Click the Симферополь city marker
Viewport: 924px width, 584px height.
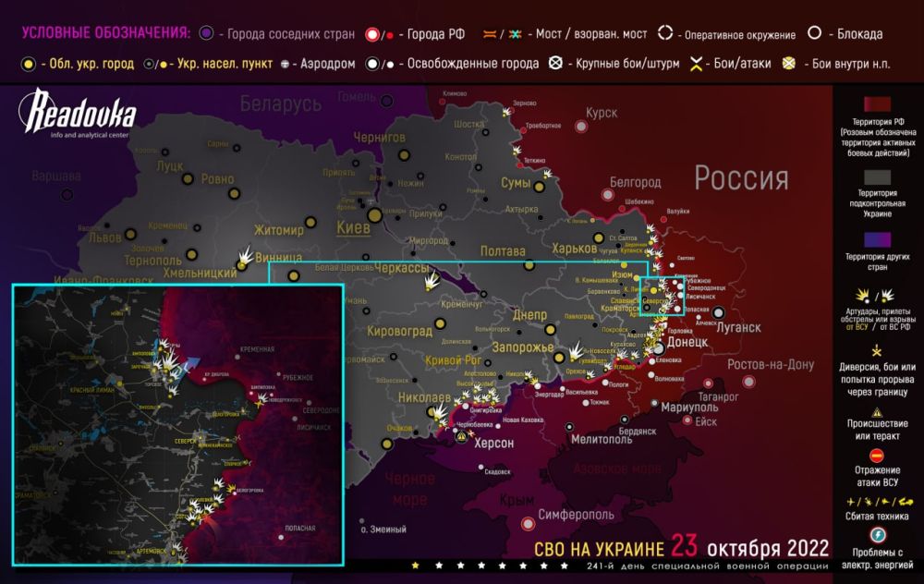[x=528, y=523]
